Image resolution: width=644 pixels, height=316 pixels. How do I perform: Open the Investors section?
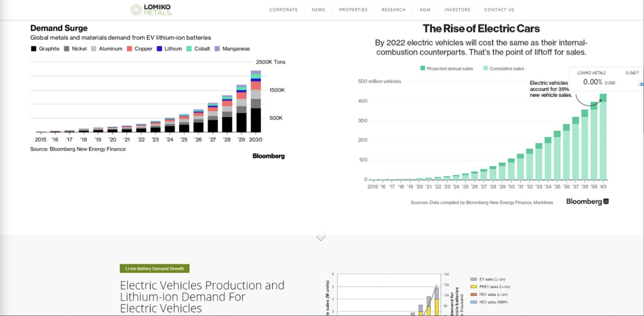click(x=457, y=10)
